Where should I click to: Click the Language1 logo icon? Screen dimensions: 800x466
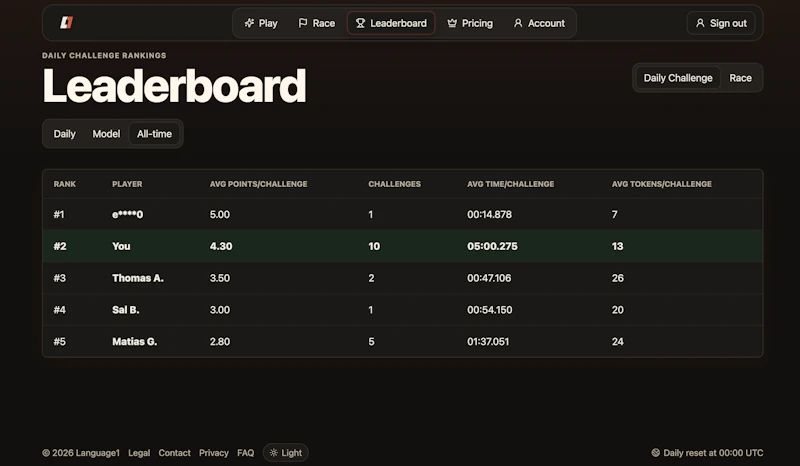click(67, 22)
